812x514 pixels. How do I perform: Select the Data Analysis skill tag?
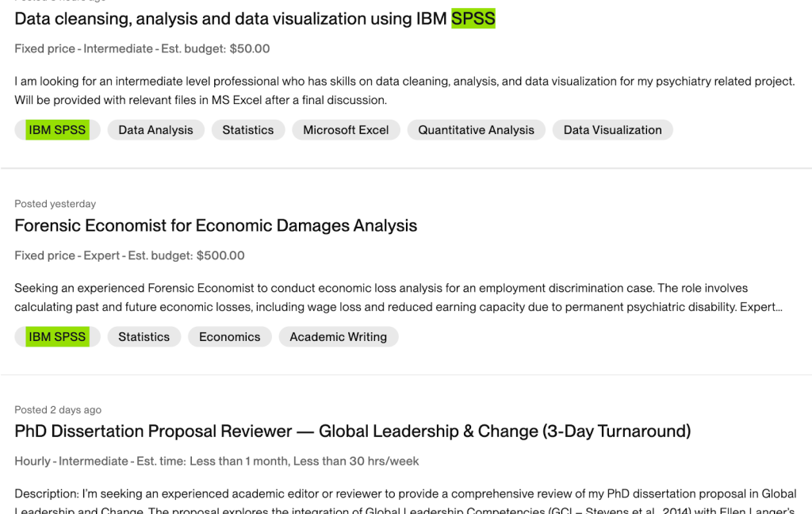155,130
